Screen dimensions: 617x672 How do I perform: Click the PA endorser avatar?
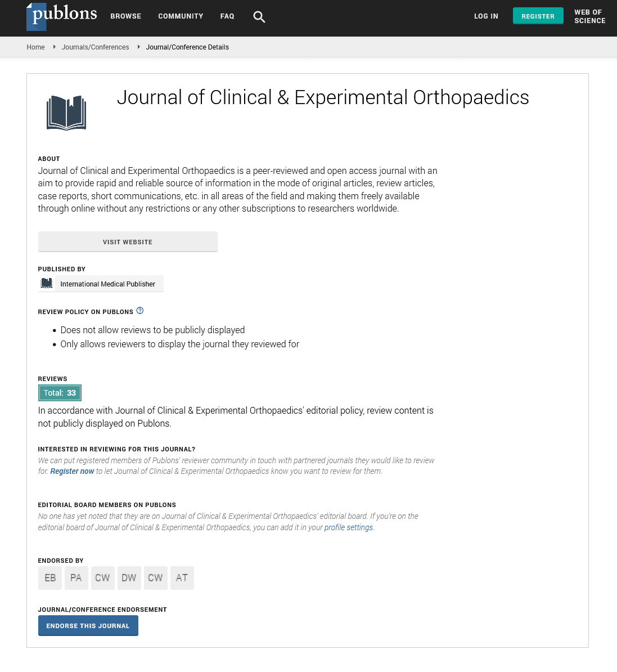click(76, 578)
